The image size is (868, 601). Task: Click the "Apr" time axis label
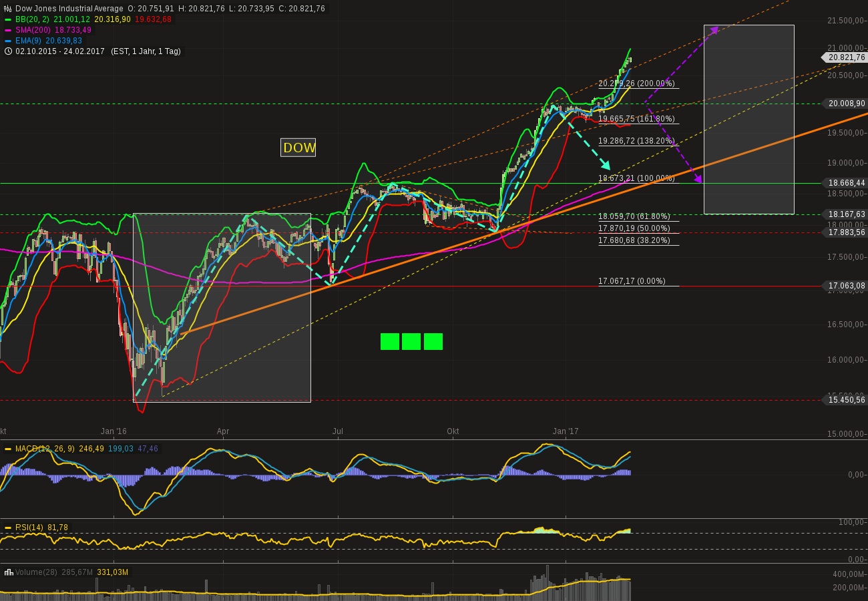(223, 431)
